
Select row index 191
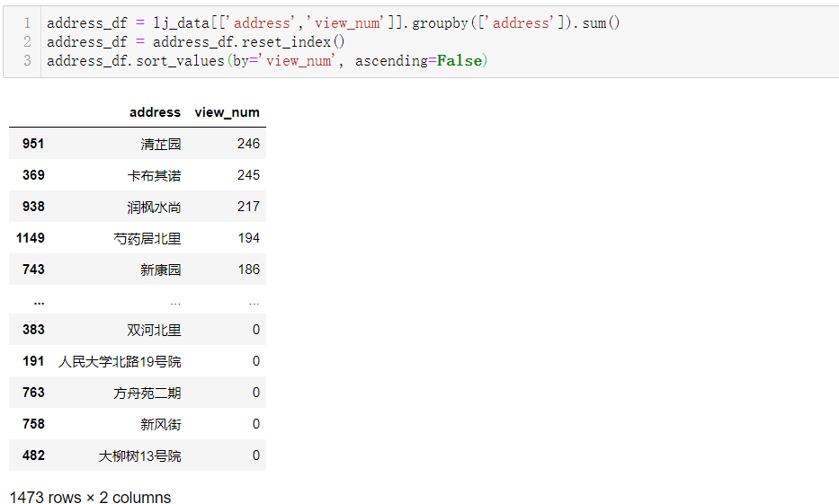click(x=33, y=361)
